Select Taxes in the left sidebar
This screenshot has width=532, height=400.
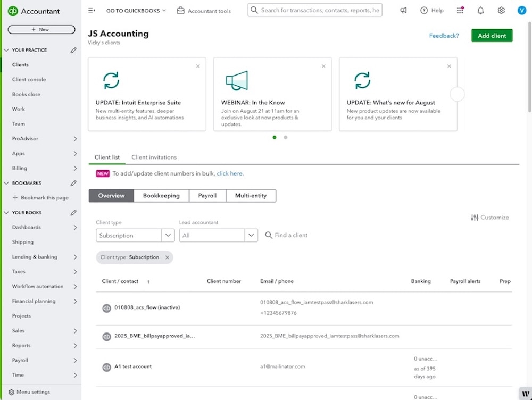click(19, 271)
